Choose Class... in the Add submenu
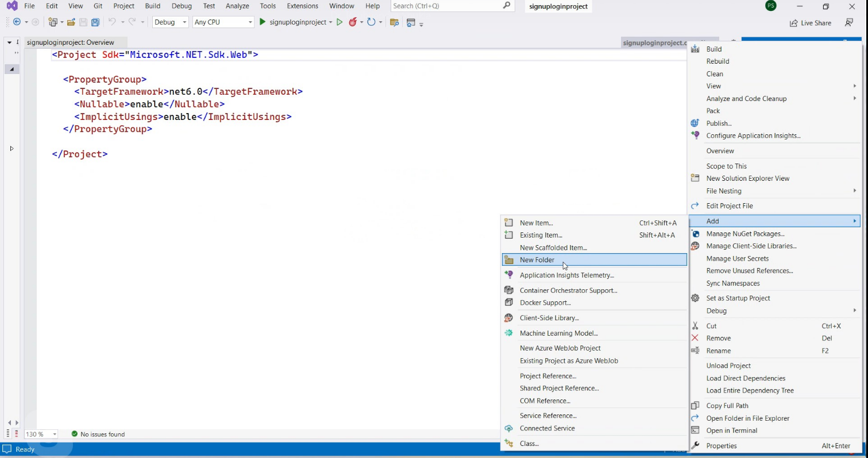The height and width of the screenshot is (458, 868). pos(529,444)
